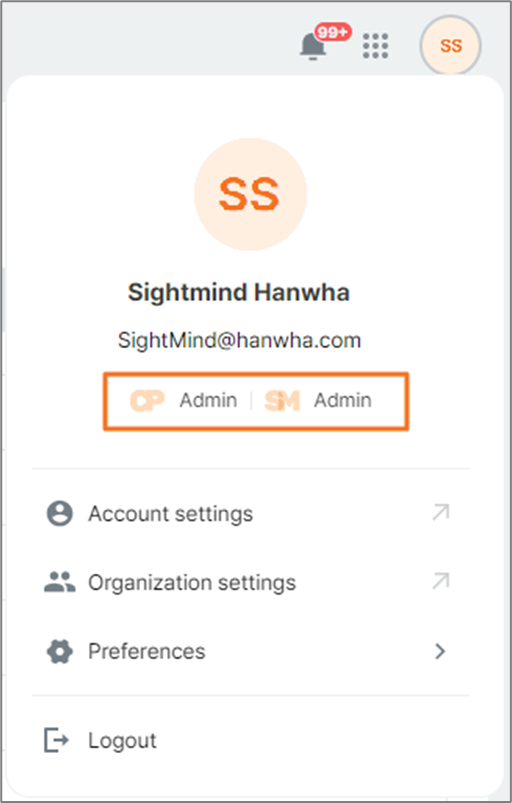Image resolution: width=512 pixels, height=803 pixels.
Task: Click external link arrow beside Organization settings
Action: (x=441, y=581)
